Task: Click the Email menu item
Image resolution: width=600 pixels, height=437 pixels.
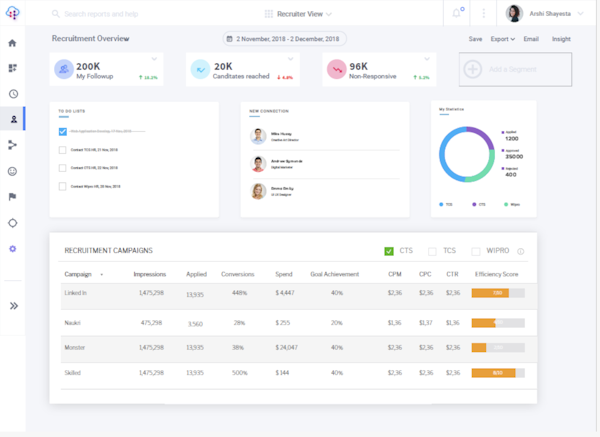Action: (x=531, y=39)
